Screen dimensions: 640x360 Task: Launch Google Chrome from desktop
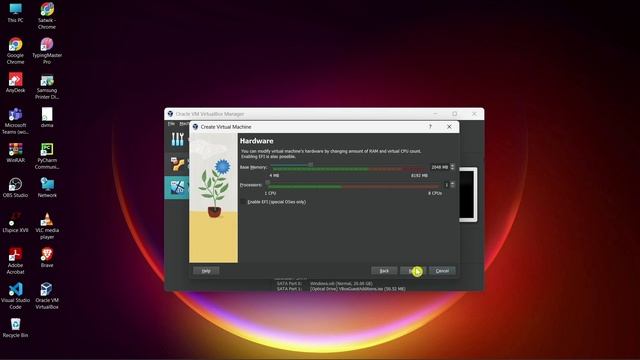tap(16, 51)
